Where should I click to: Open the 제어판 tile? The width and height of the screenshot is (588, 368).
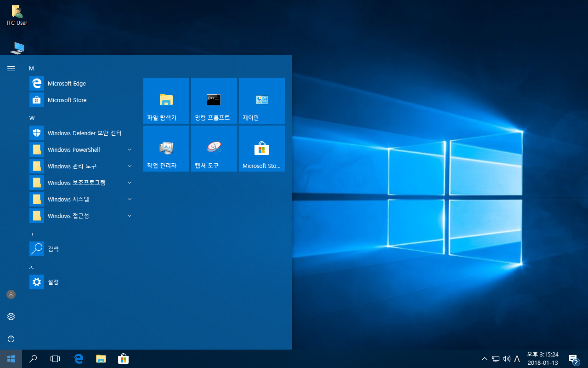tap(262, 101)
